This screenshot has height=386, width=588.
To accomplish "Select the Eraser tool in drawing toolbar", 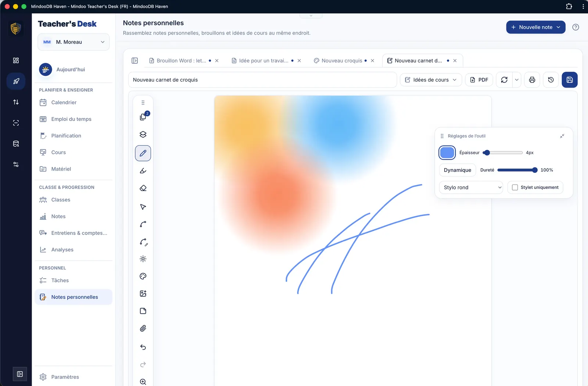I will pos(143,188).
